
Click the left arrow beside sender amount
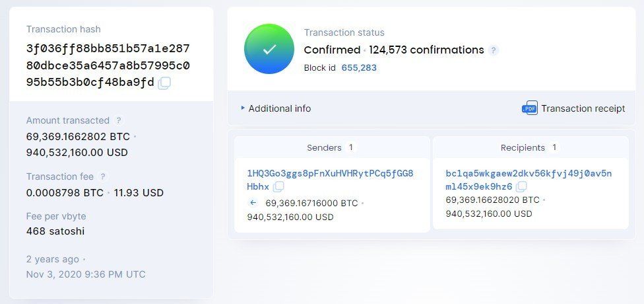coord(253,203)
